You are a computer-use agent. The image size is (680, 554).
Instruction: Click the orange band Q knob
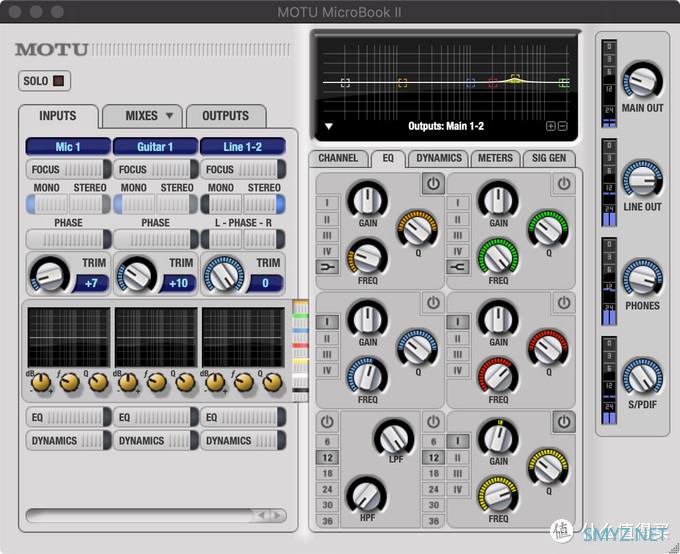pos(417,230)
